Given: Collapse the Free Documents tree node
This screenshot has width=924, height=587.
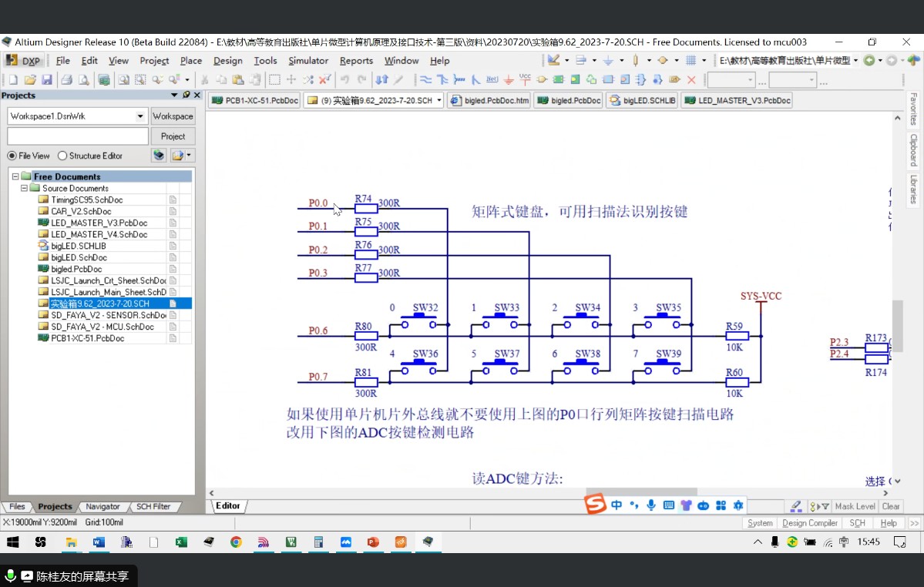Looking at the screenshot, I should point(15,176).
